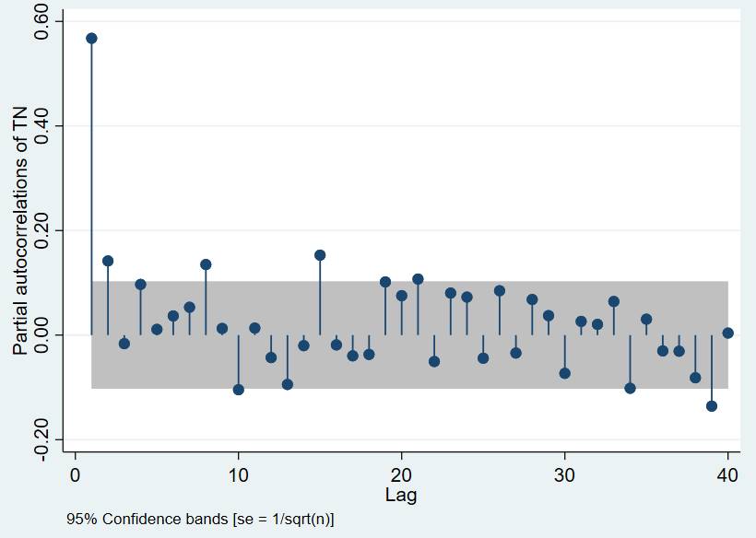
Task: Select the lag 13 negative marker
Action: [x=288, y=384]
